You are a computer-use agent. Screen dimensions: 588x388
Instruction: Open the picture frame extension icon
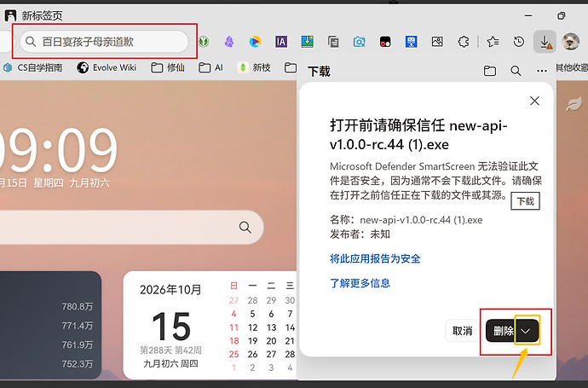(437, 41)
